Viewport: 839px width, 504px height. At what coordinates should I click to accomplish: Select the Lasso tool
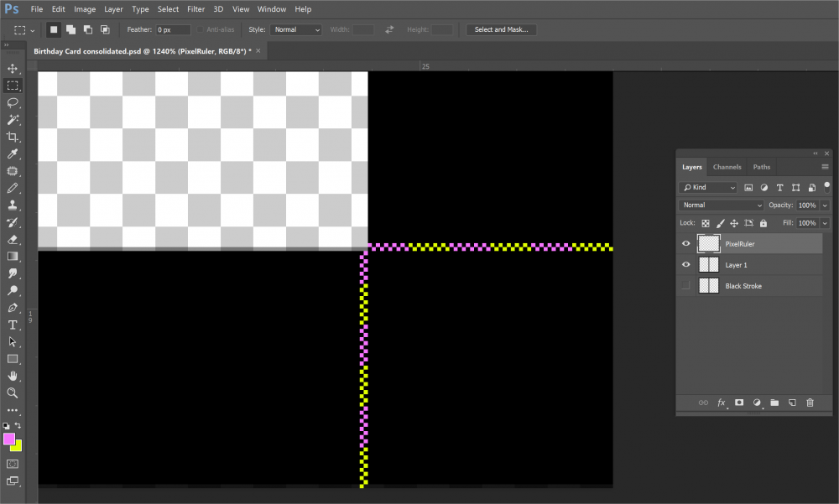click(13, 102)
